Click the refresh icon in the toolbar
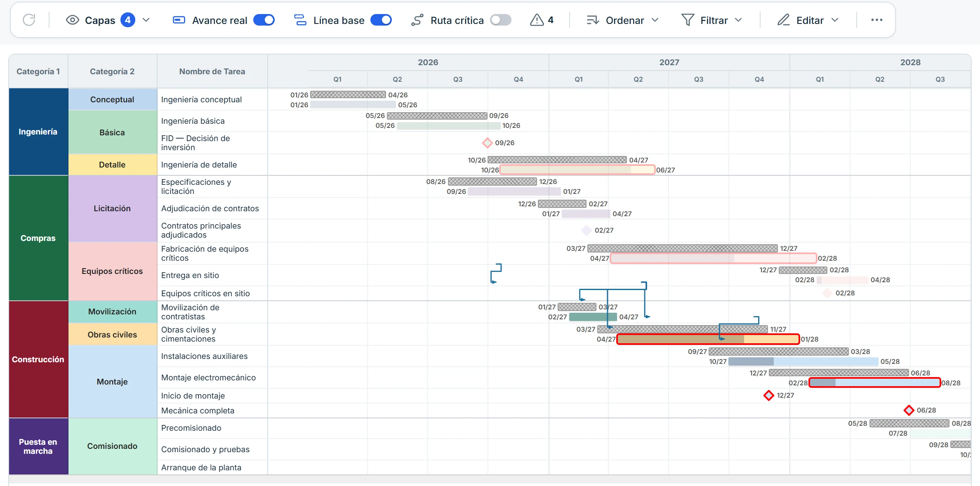The width and height of the screenshot is (980, 486). [x=29, y=20]
